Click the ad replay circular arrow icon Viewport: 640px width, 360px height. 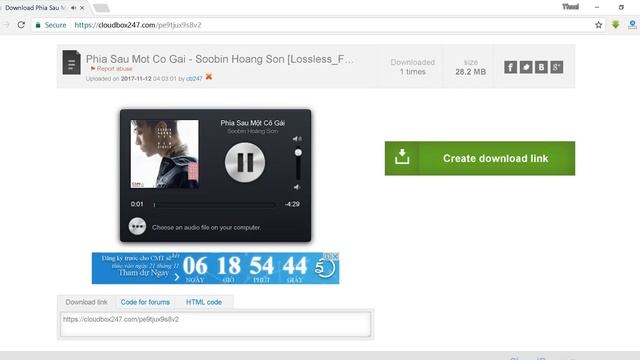325,268
